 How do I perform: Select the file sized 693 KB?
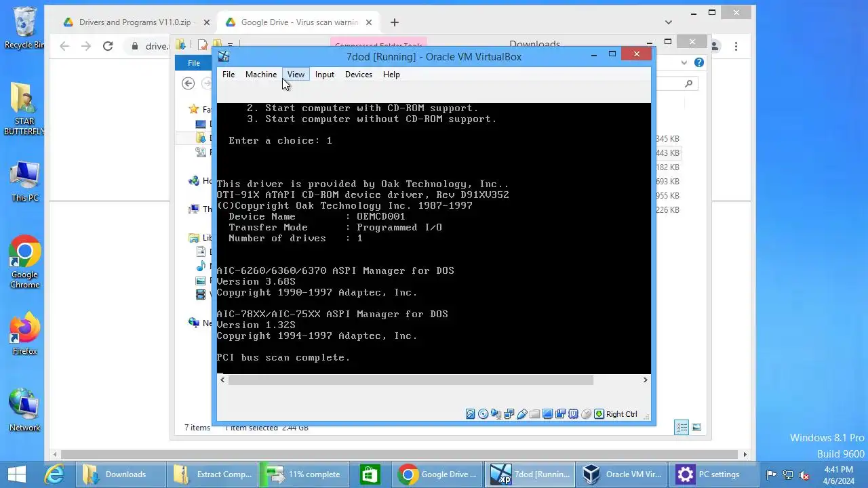coord(667,182)
